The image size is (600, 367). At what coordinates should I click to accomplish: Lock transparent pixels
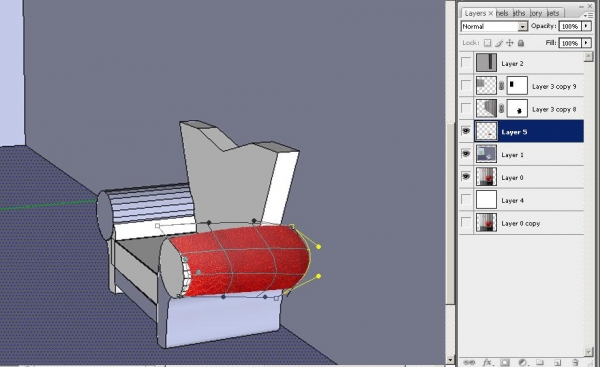(487, 43)
